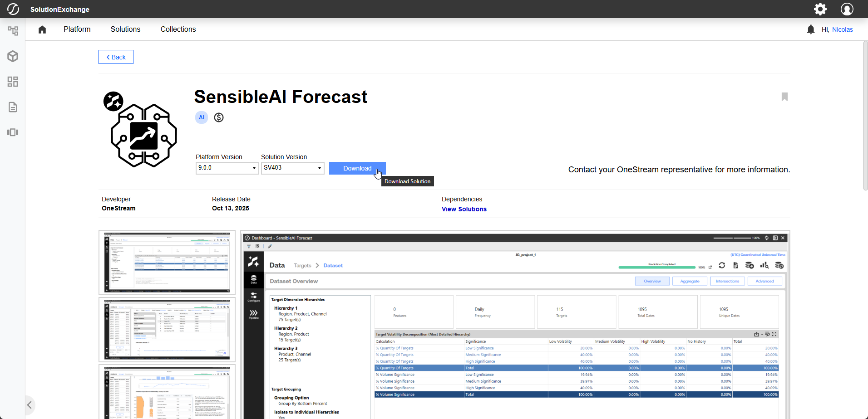Open the dashboard grid icon in sidebar
This screenshot has width=868, height=419.
tap(13, 82)
